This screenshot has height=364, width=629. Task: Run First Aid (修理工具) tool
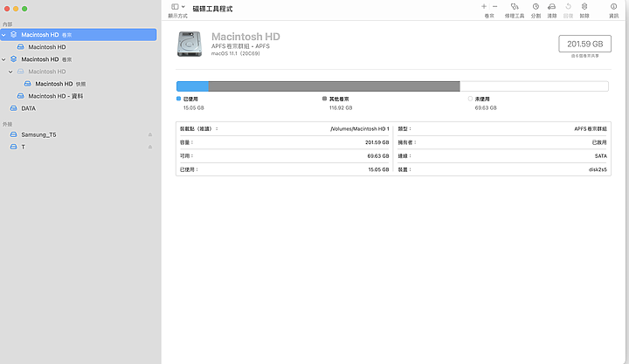[x=515, y=6]
